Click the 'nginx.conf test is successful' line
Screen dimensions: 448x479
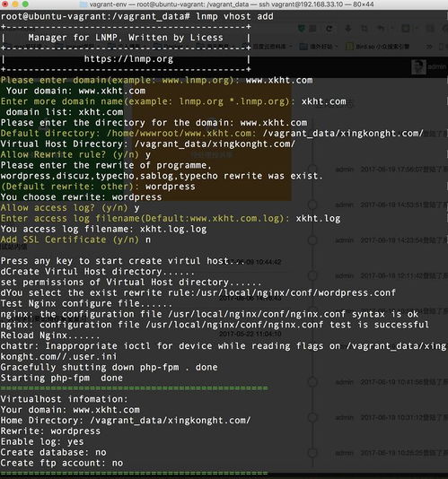click(215, 325)
